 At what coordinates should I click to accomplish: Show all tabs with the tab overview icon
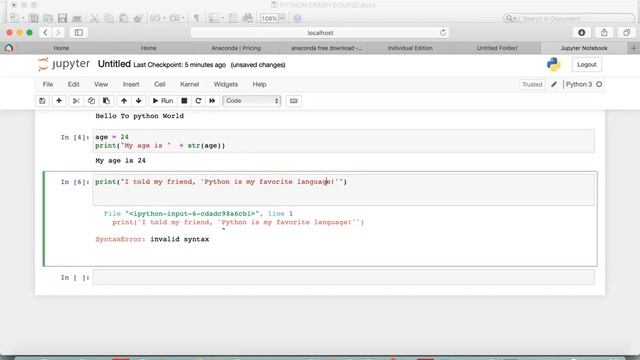tap(627, 33)
